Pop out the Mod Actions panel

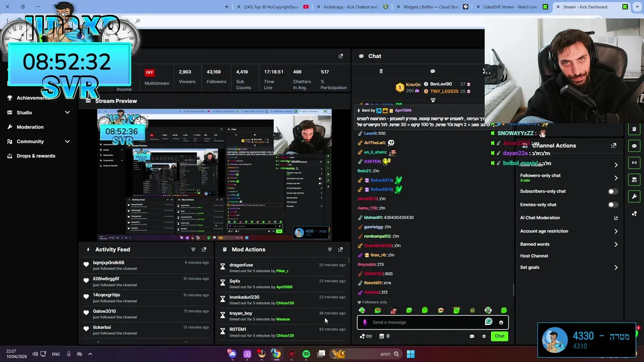coord(341,249)
